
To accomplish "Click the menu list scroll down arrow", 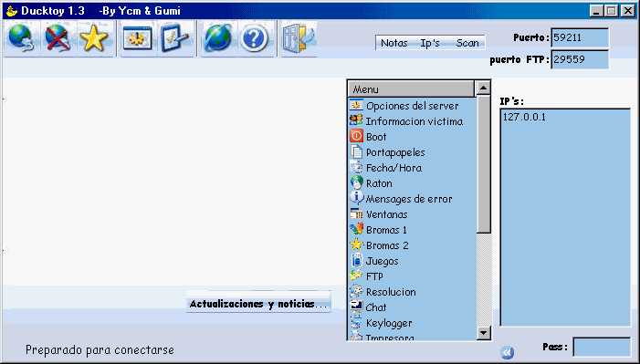I will click(484, 333).
